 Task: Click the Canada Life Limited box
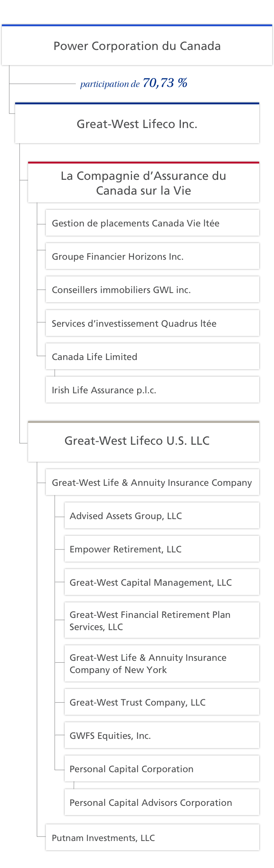click(x=152, y=357)
